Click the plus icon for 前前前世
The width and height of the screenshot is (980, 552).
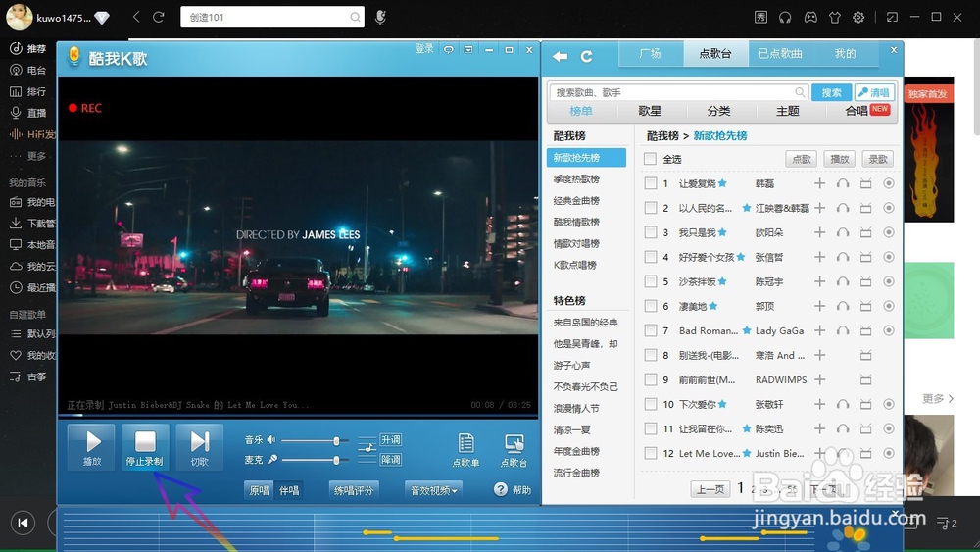click(820, 379)
